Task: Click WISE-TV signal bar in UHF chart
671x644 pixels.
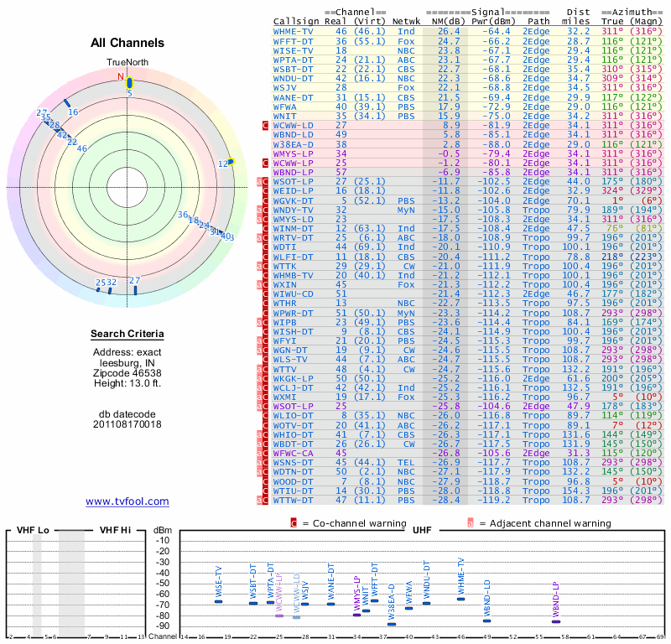Action: [x=218, y=601]
